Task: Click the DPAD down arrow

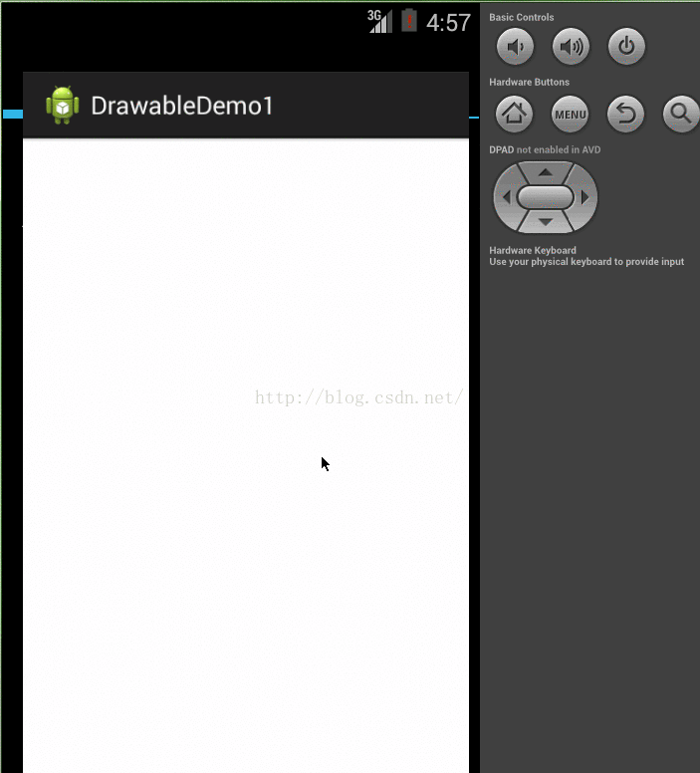Action: coord(546,222)
